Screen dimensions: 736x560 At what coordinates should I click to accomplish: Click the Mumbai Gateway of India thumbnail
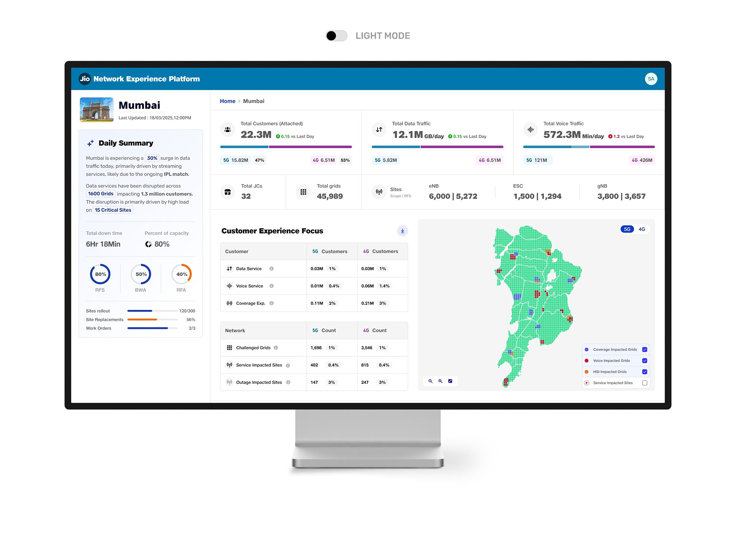coord(97,110)
